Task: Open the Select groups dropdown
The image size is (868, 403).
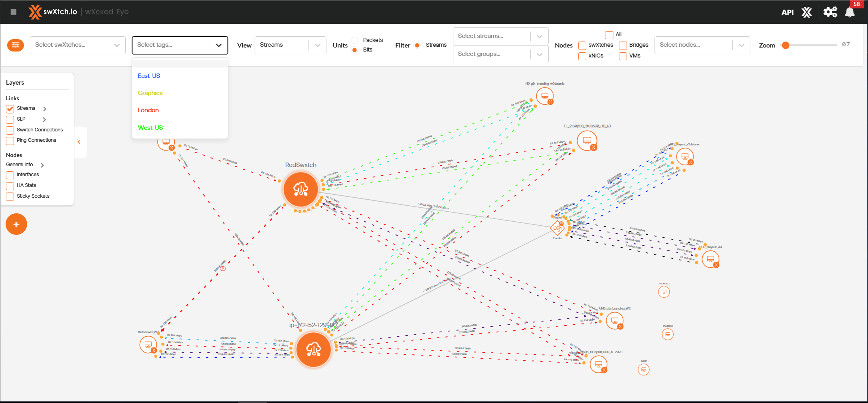Action: (500, 54)
